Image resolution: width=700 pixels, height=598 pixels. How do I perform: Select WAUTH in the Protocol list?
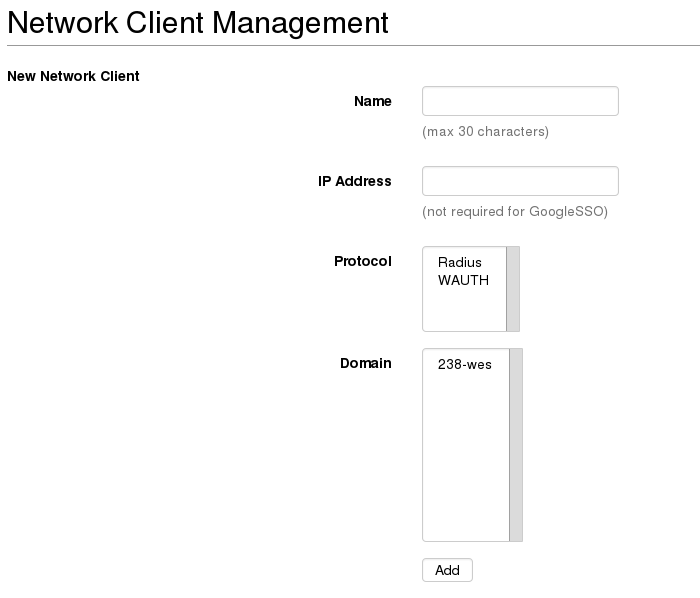[x=464, y=280]
